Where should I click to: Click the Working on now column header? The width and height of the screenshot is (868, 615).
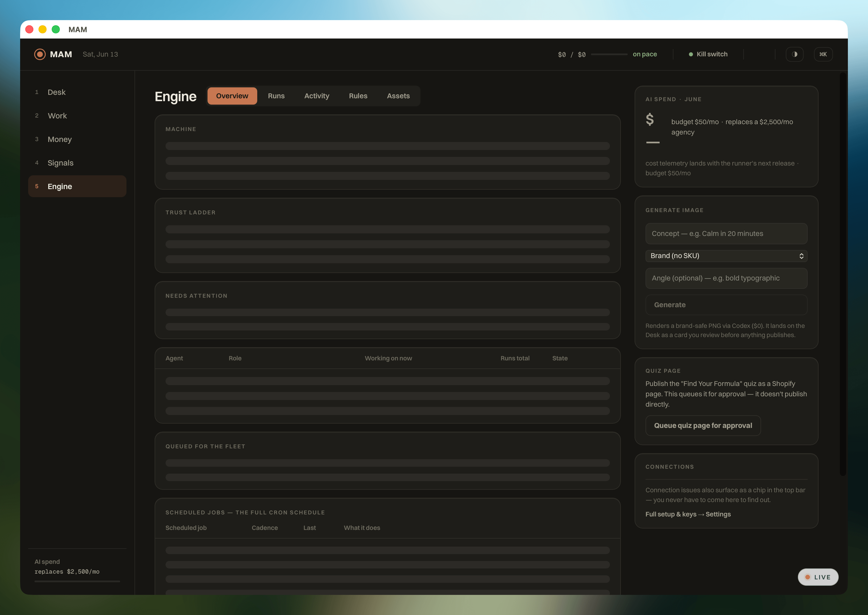pyautogui.click(x=388, y=358)
